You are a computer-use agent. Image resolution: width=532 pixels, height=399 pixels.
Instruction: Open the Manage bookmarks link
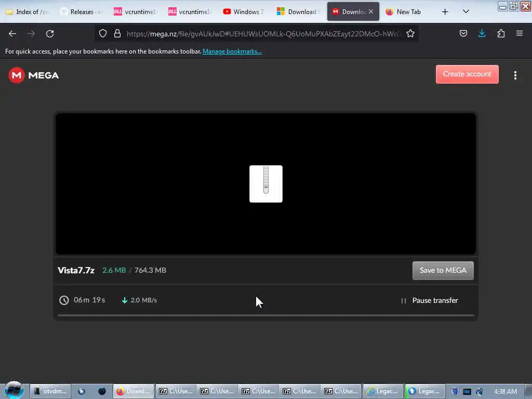[x=232, y=51]
